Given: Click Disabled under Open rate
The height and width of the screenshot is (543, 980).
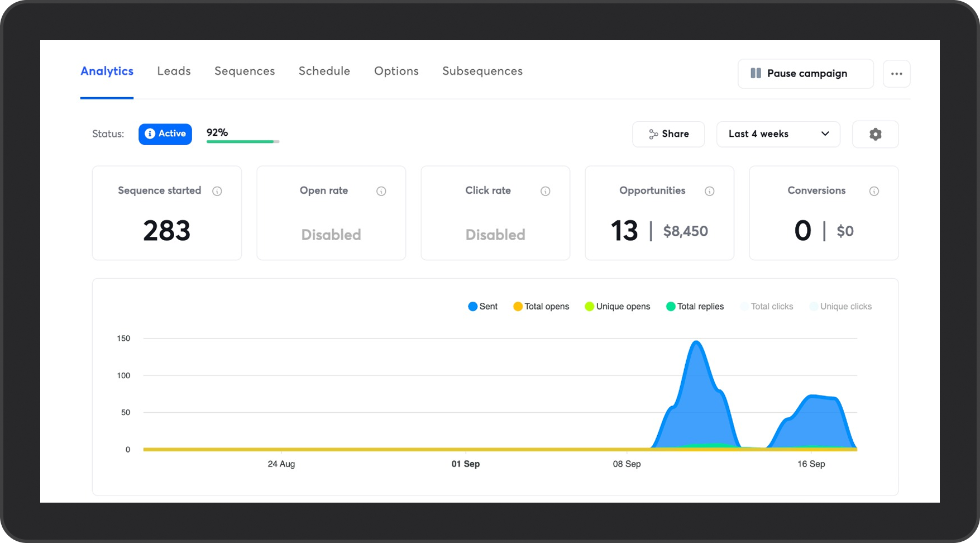Looking at the screenshot, I should point(331,235).
